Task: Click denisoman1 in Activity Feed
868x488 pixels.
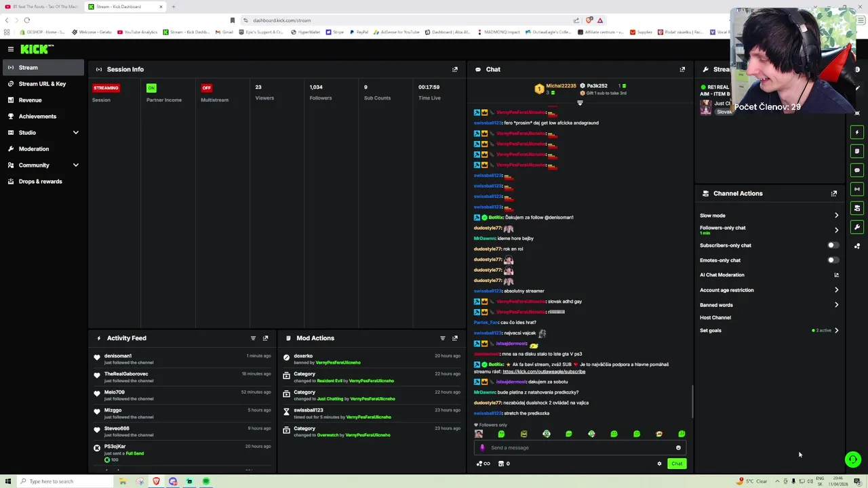Action: point(118,356)
